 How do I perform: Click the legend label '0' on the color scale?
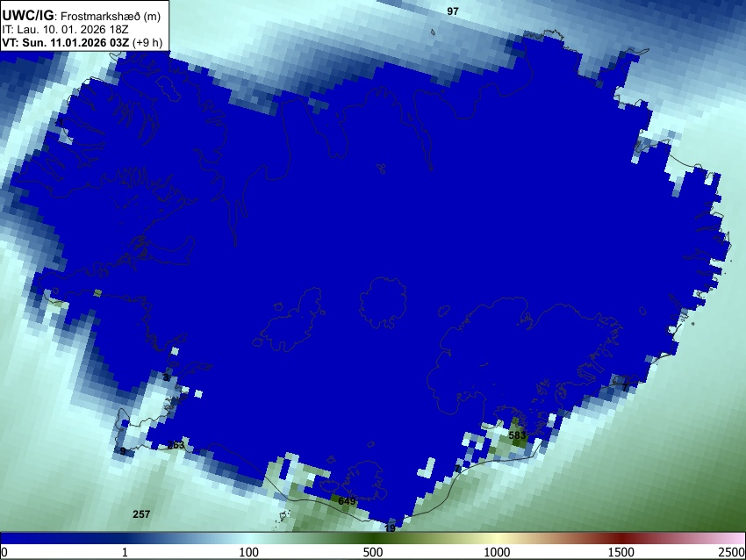(x=4, y=552)
